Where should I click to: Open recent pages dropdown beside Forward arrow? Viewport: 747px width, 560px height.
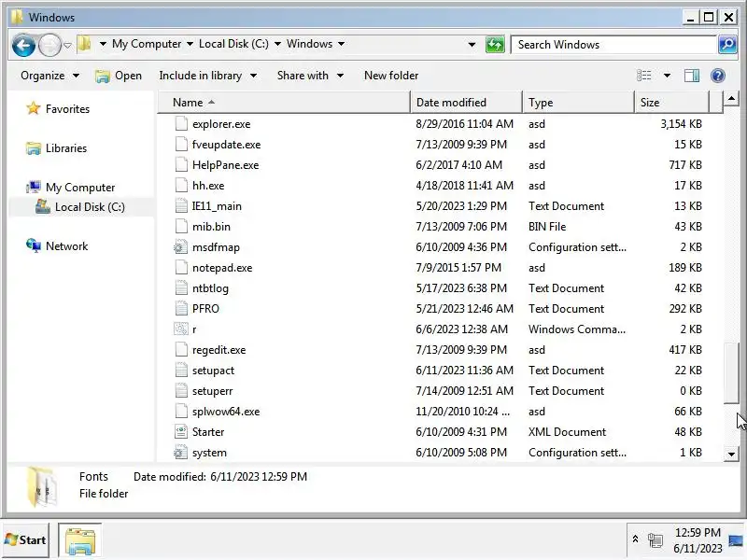click(x=67, y=45)
